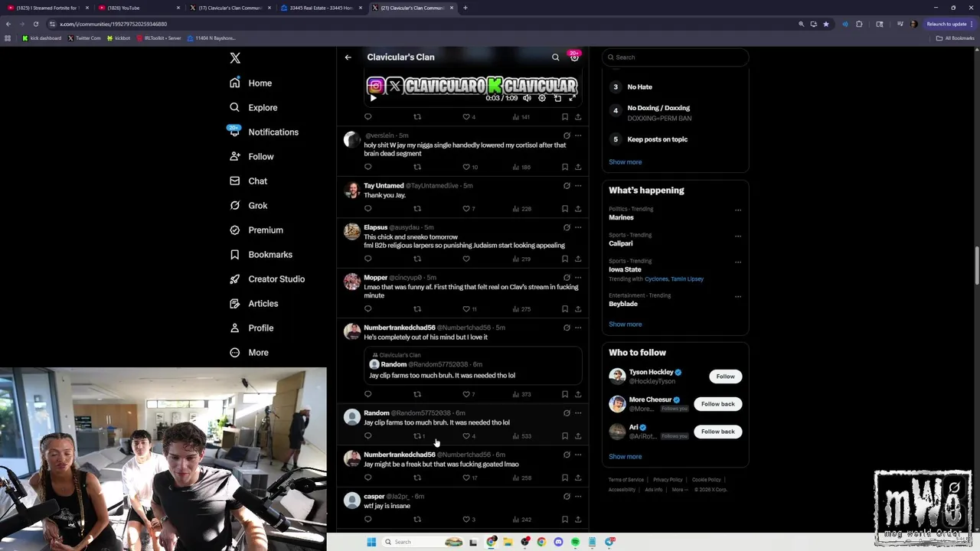Image resolution: width=980 pixels, height=551 pixels.
Task: Click the Windows taskbar search box
Action: click(x=423, y=542)
